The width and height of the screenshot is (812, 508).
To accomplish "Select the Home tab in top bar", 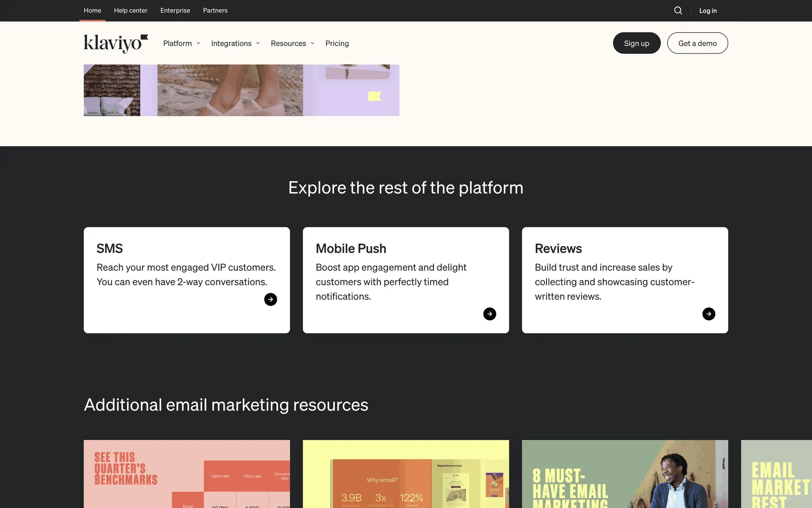I will tap(92, 11).
